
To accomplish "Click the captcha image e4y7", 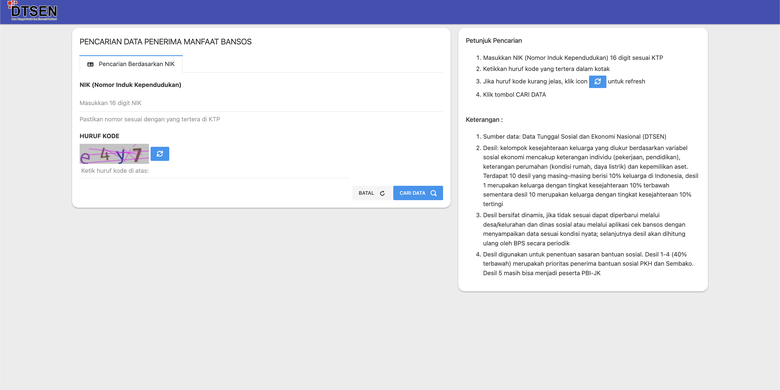I will (x=114, y=154).
